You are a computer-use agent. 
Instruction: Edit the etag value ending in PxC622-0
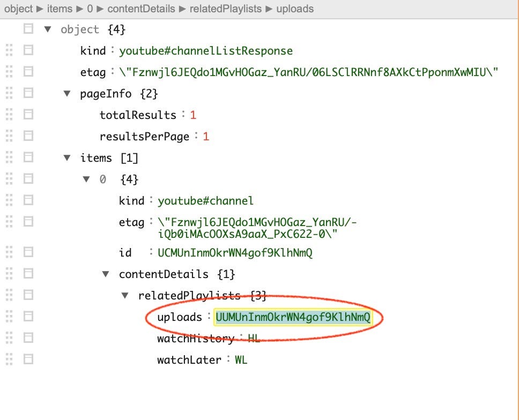pos(257,228)
